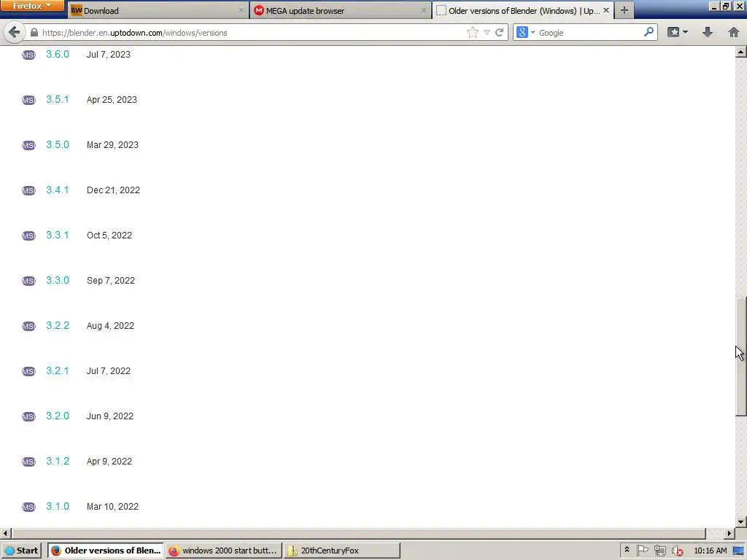Click MSI icon beside version 3.5.0

28,145
